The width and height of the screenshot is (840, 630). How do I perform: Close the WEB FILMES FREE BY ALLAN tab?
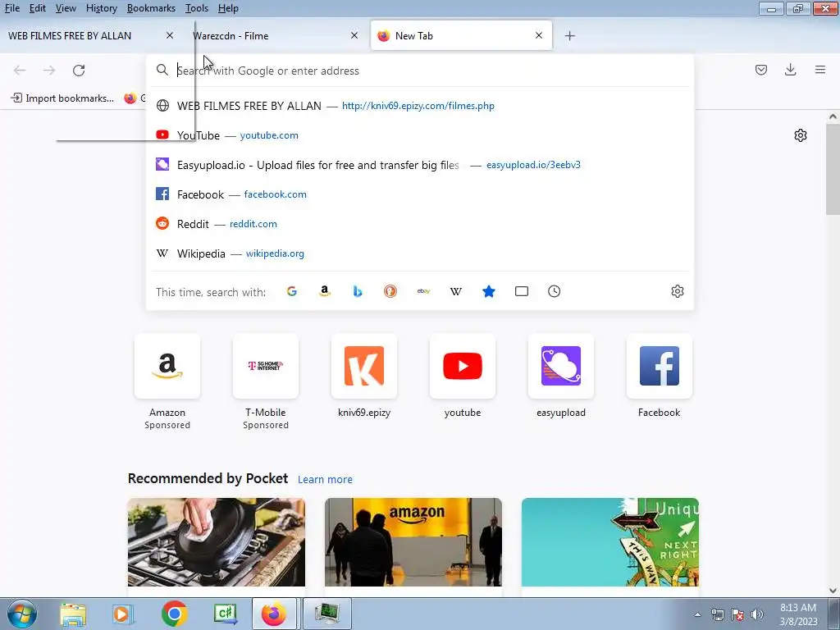(169, 35)
